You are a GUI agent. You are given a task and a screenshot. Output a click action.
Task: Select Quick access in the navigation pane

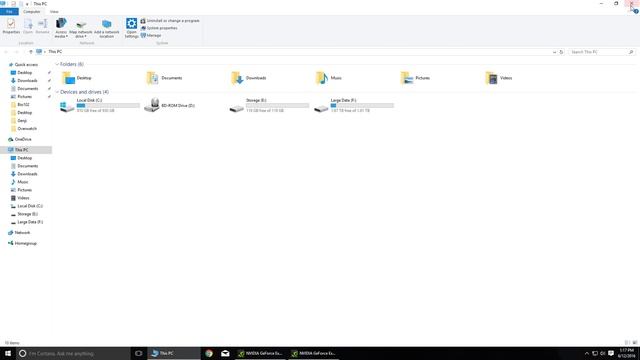(26, 64)
